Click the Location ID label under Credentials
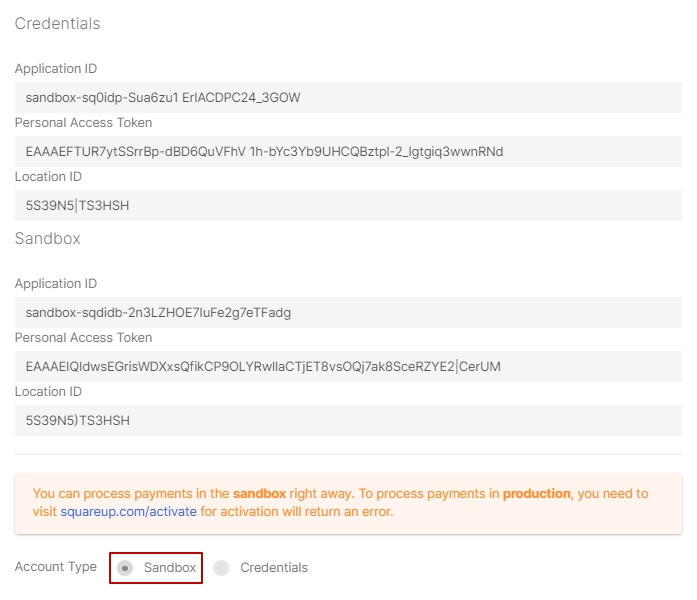This screenshot has height=600, width=697. (x=48, y=177)
